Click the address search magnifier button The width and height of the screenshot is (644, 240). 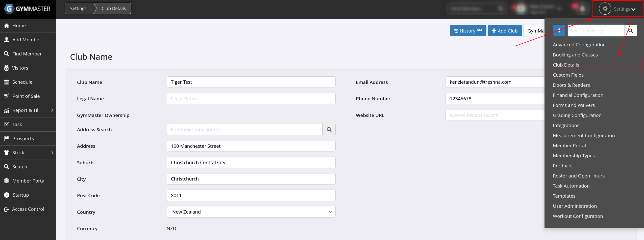[329, 130]
